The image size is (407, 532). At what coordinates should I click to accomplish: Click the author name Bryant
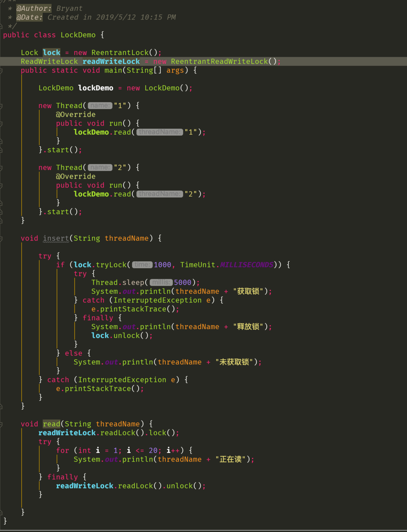point(70,8)
